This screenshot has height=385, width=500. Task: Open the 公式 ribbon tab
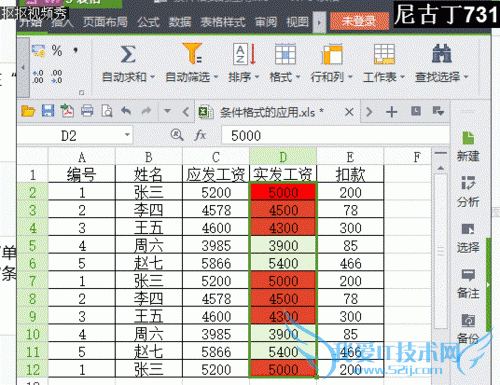click(x=149, y=22)
